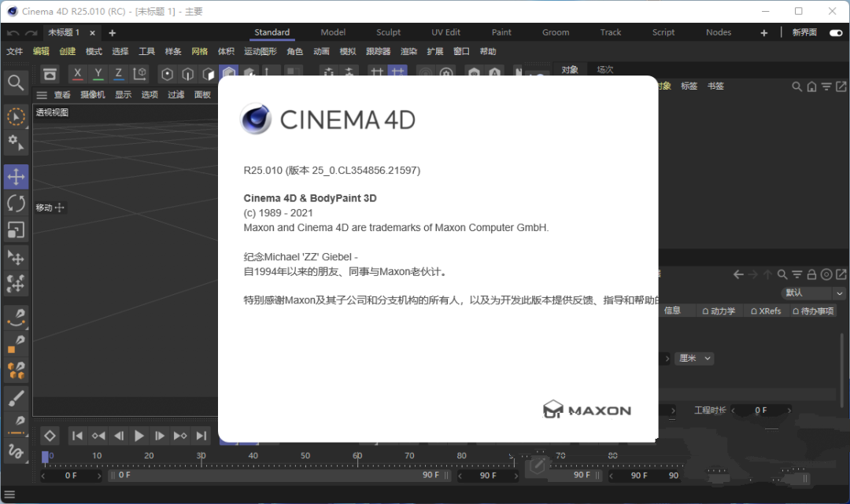
Task: Switch to the Model layout tab
Action: (333, 32)
